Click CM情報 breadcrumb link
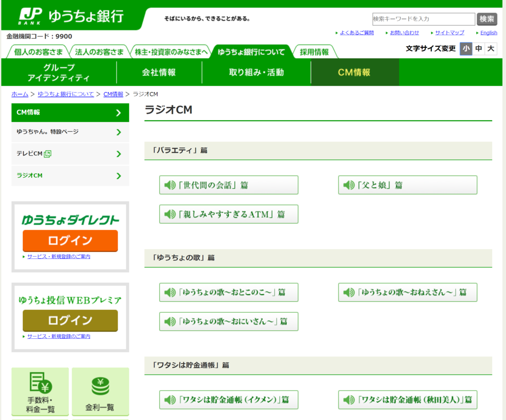506x420 pixels. [x=113, y=94]
